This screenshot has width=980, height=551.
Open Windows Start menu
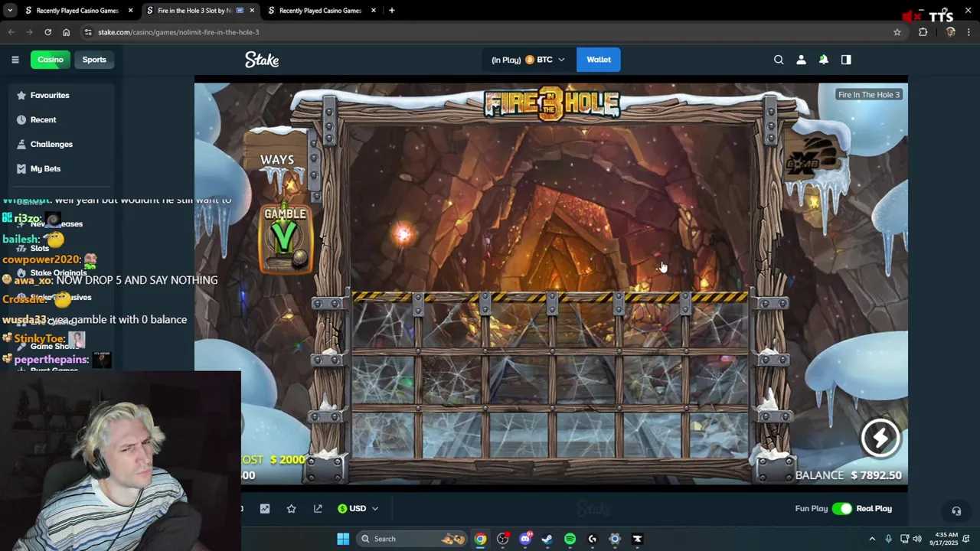click(343, 539)
